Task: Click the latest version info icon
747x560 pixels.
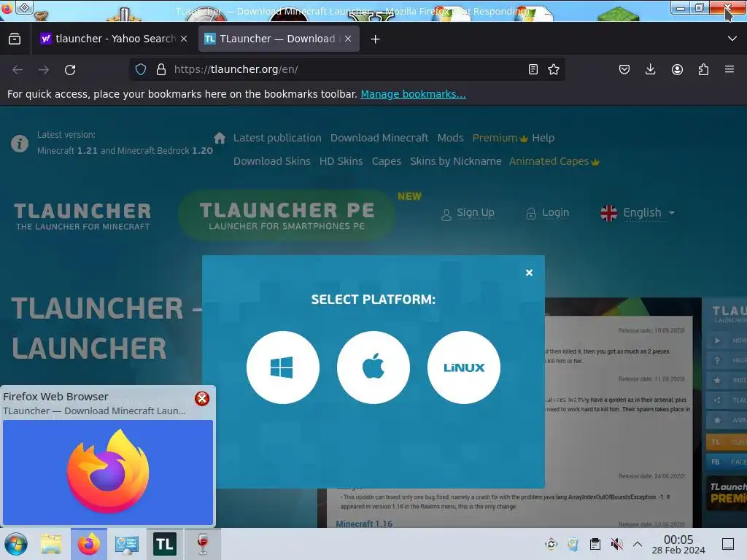Action: point(20,144)
